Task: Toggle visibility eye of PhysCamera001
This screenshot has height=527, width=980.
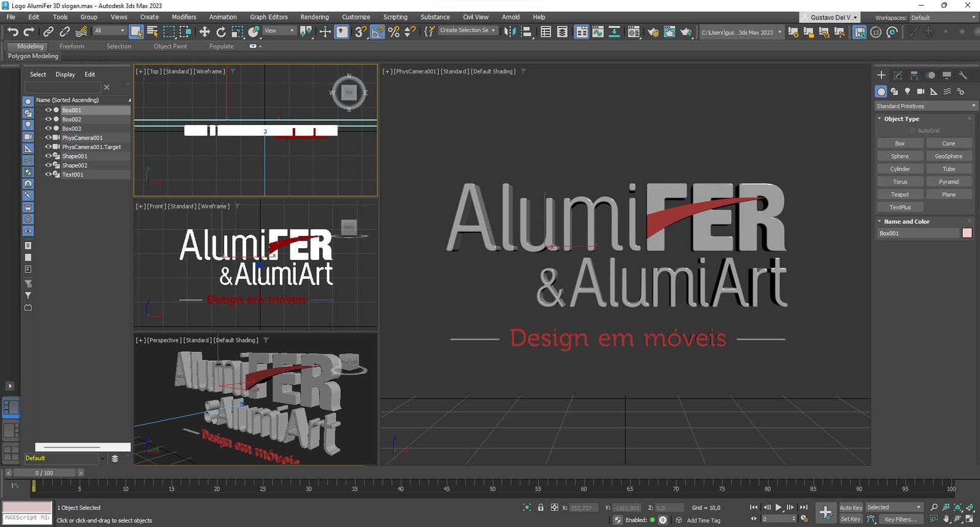Action: pyautogui.click(x=48, y=137)
